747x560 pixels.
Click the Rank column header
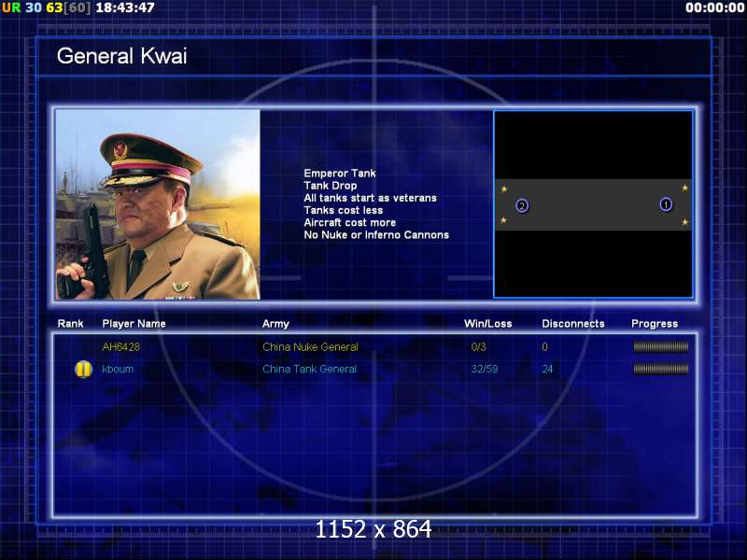[x=71, y=324]
